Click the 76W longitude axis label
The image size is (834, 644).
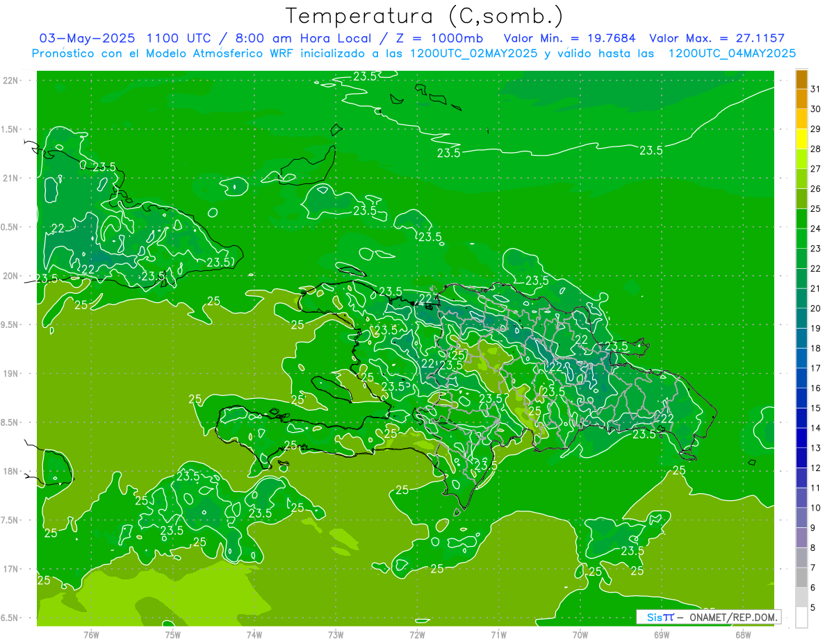[x=91, y=635]
